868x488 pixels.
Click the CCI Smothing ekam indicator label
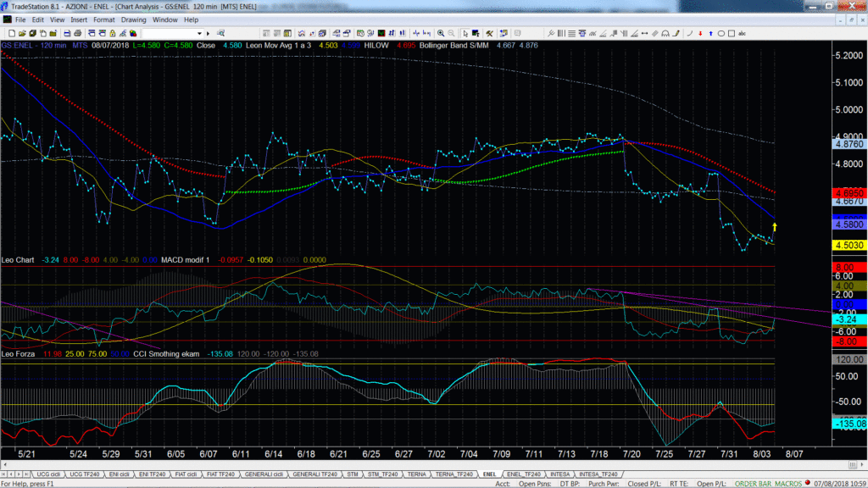coord(166,353)
